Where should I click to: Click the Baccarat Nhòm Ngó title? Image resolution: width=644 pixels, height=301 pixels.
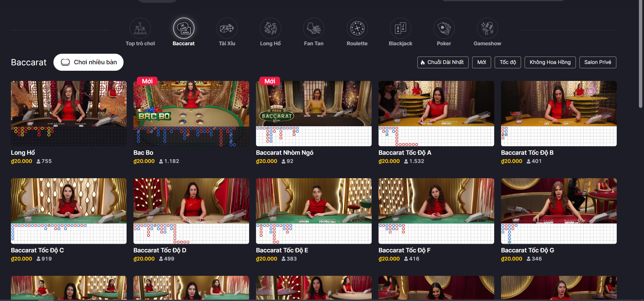pyautogui.click(x=285, y=153)
